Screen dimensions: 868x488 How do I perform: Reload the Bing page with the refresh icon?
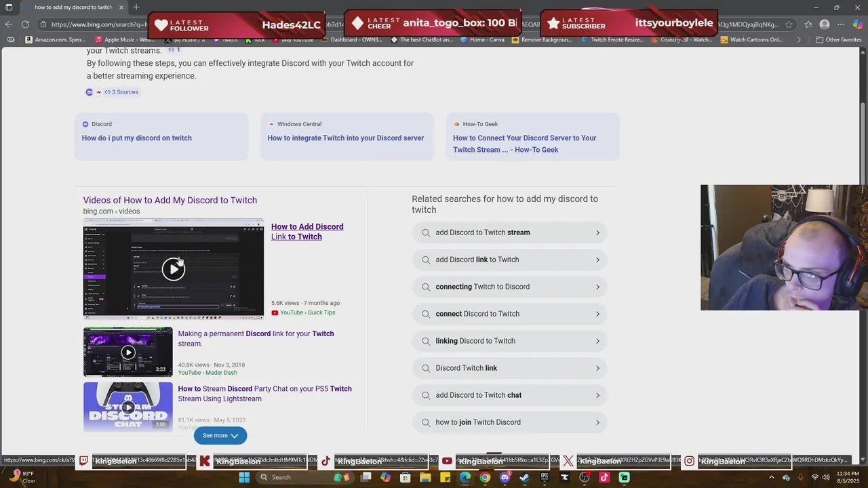25,24
